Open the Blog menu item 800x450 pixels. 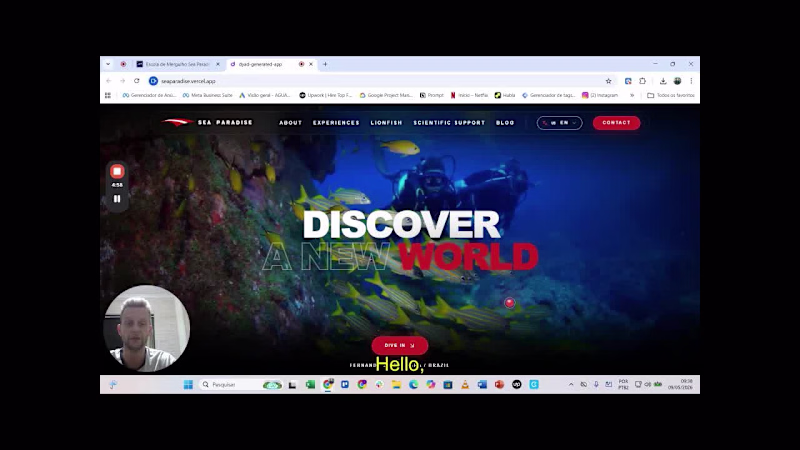click(x=505, y=123)
